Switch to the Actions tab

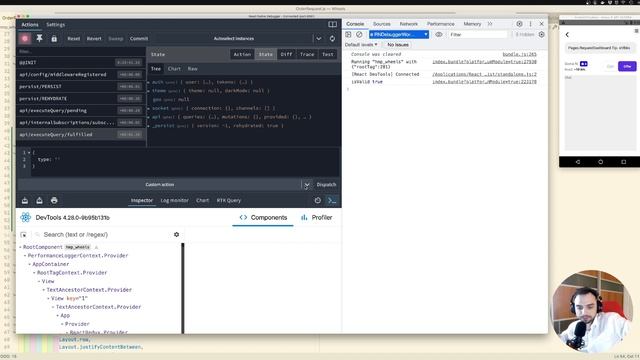[30, 24]
